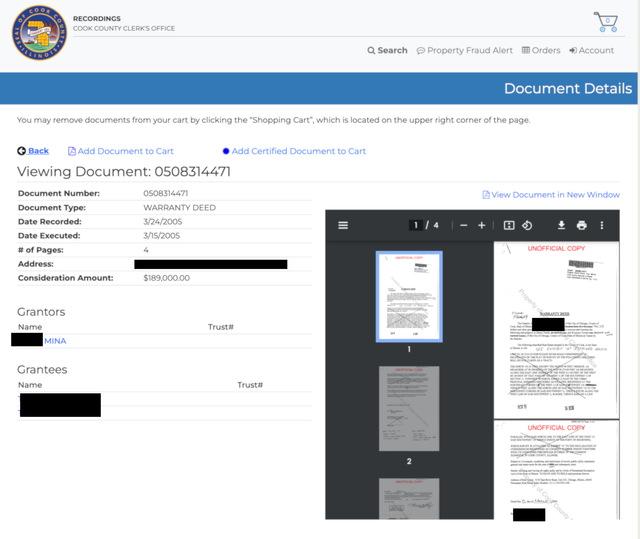Zoom out with the minus button
640x539 pixels.
coord(464,225)
